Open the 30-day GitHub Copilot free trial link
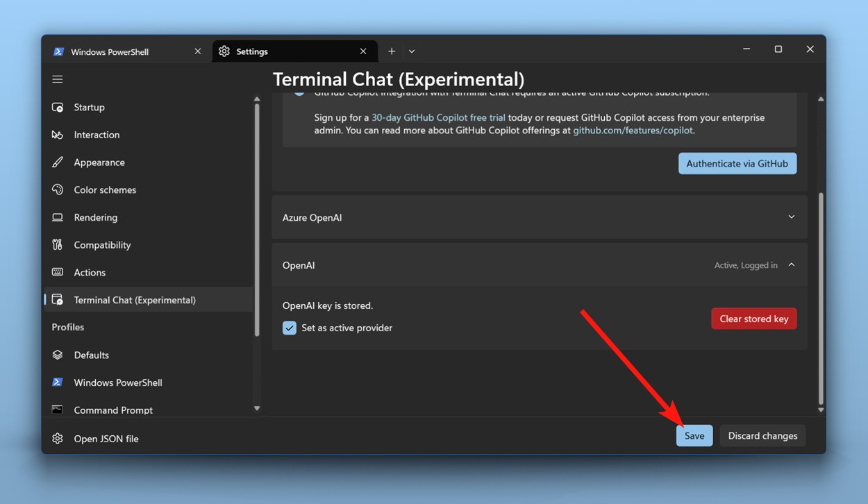The width and height of the screenshot is (868, 504). point(438,117)
